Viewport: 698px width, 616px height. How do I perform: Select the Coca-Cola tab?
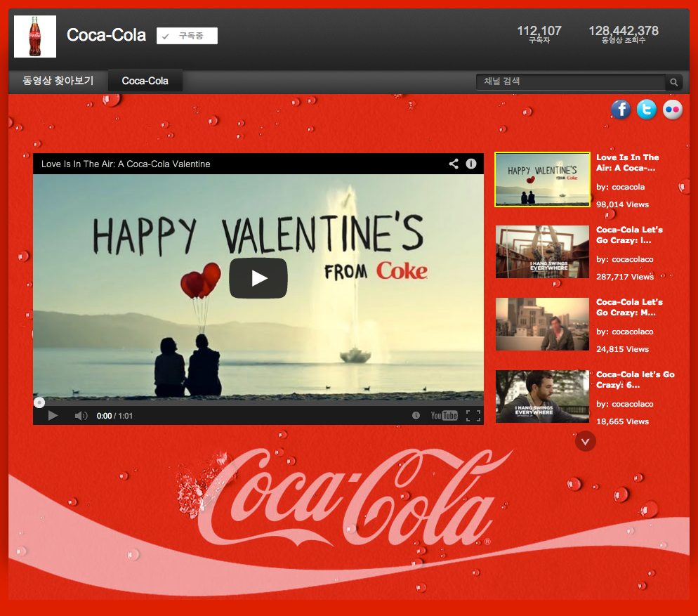coord(145,81)
